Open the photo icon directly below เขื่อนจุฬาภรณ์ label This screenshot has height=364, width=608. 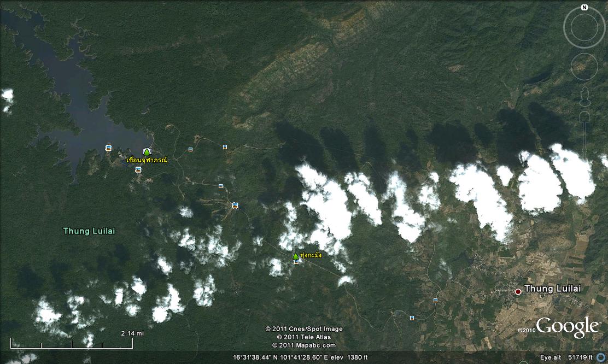[x=138, y=169]
